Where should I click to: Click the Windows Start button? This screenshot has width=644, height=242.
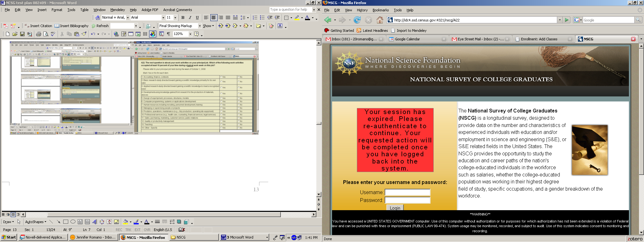coord(9,237)
